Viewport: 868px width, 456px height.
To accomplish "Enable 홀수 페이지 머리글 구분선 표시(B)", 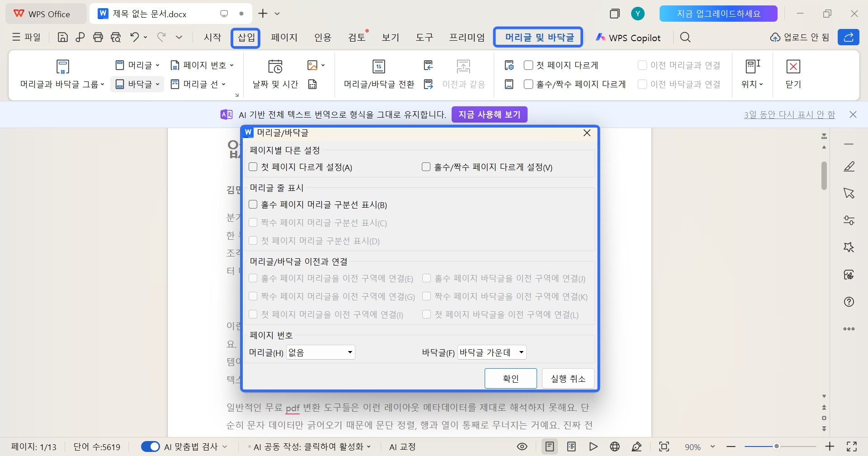I will coord(253,204).
